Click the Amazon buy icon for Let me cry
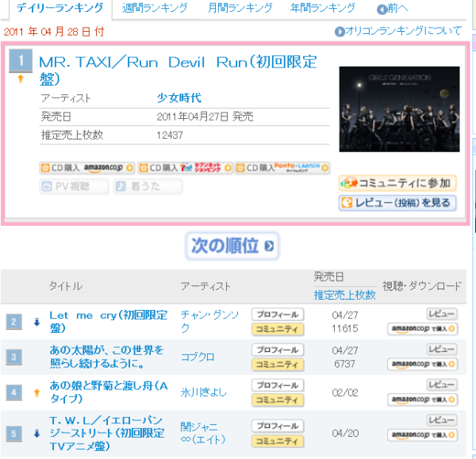 [422, 328]
